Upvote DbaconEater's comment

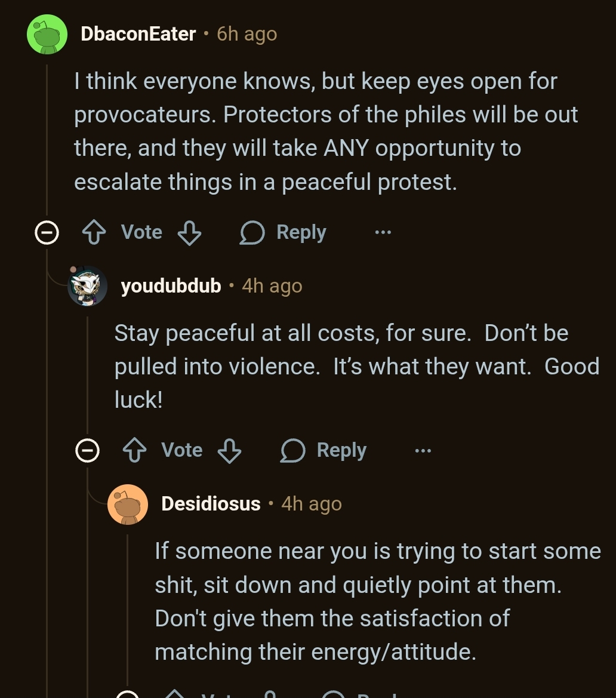pos(93,232)
